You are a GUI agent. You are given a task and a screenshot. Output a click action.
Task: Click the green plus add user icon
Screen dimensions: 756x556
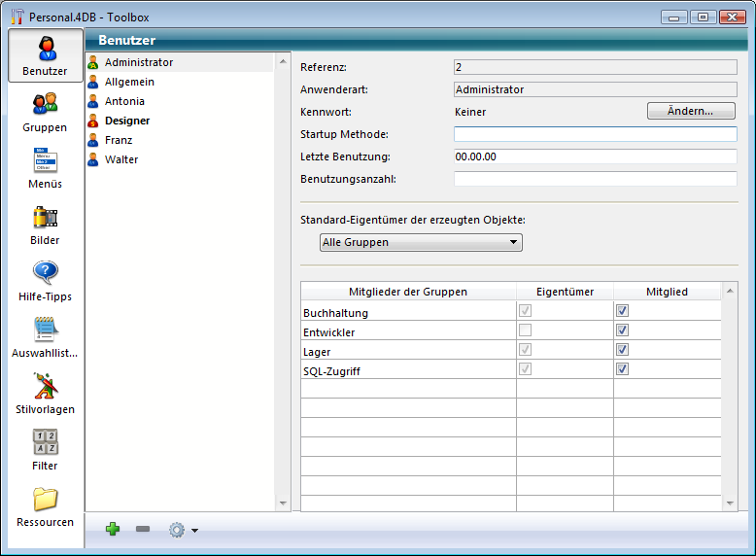pos(113,530)
